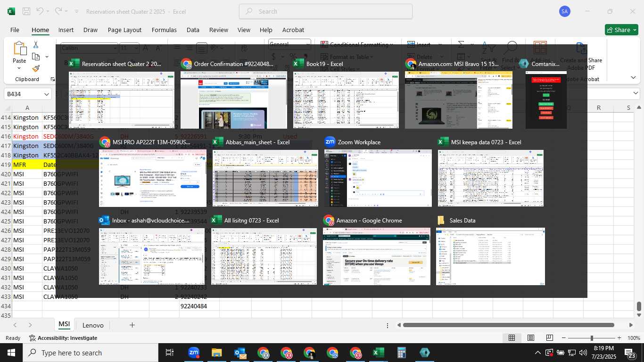The image size is (644, 362).
Task: Open Comtanix app from the taskbar
Action: [424, 353]
